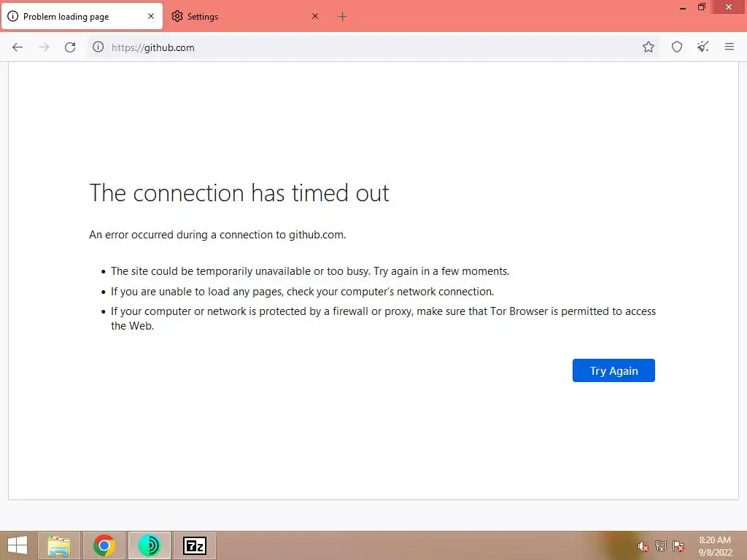Open site information icon in address bar
The height and width of the screenshot is (560, 747).
pos(98,47)
